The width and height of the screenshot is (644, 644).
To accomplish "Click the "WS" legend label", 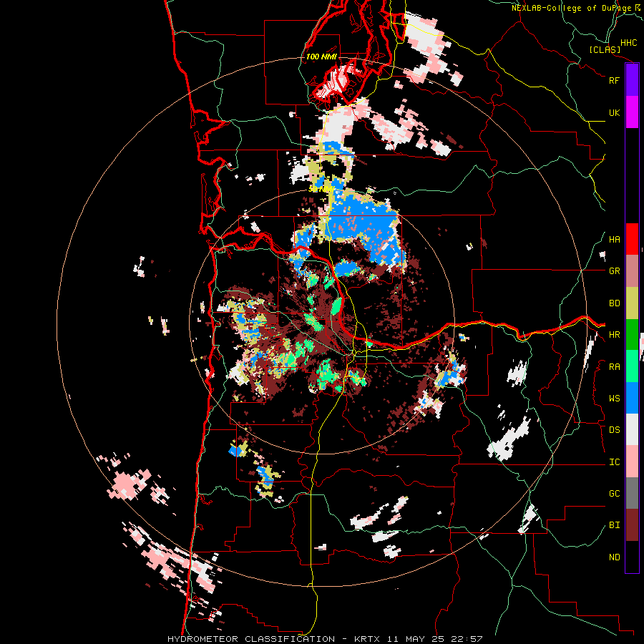I will (x=614, y=398).
